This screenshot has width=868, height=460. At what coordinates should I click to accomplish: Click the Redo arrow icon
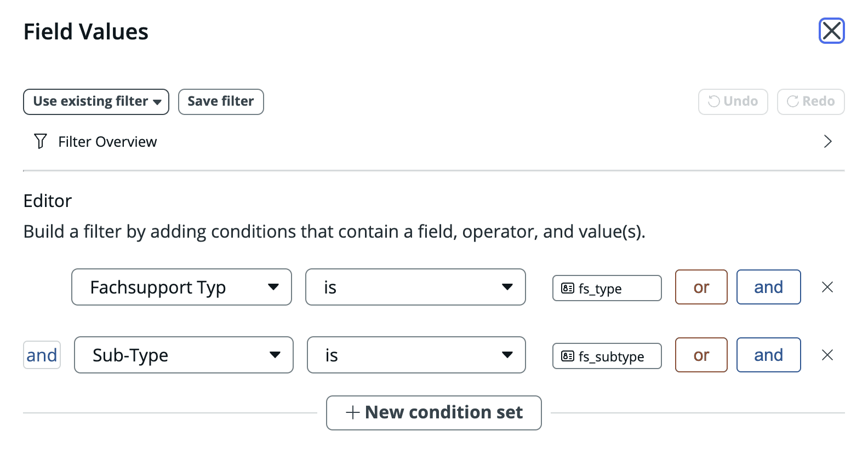click(792, 101)
